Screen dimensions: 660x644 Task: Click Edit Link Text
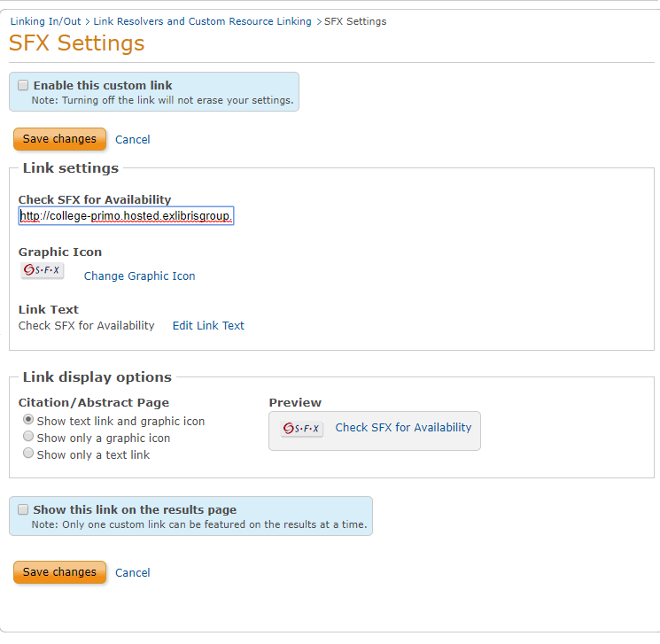point(208,326)
